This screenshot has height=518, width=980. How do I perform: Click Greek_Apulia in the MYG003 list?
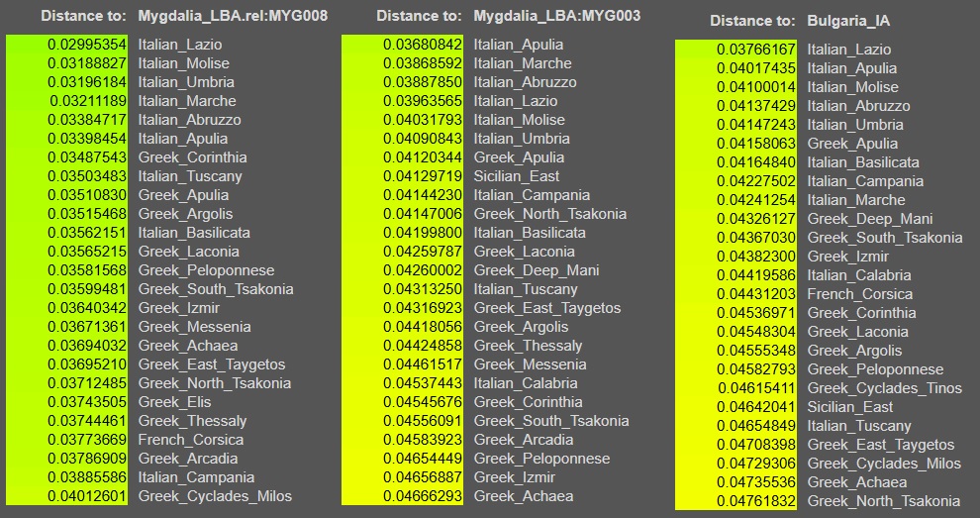[x=519, y=157]
